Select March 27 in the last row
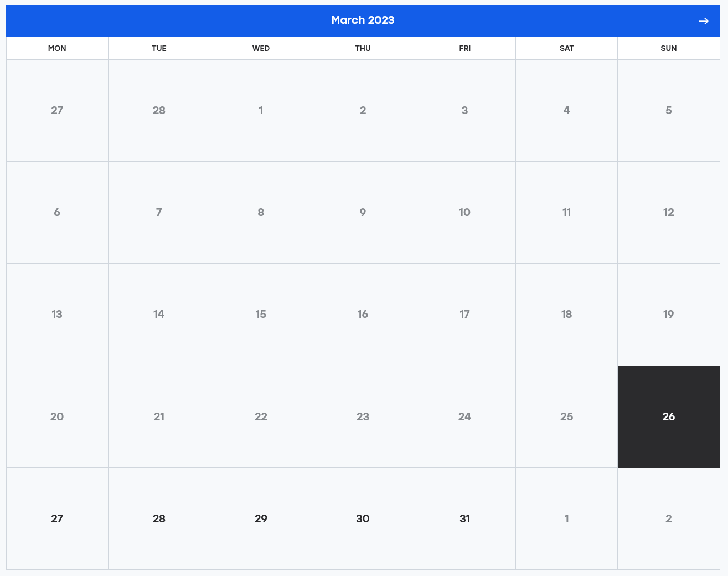 click(57, 518)
